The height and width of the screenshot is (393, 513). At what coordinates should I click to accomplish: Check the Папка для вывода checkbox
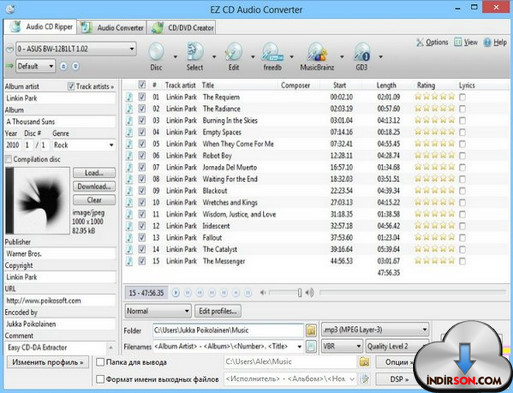100,362
